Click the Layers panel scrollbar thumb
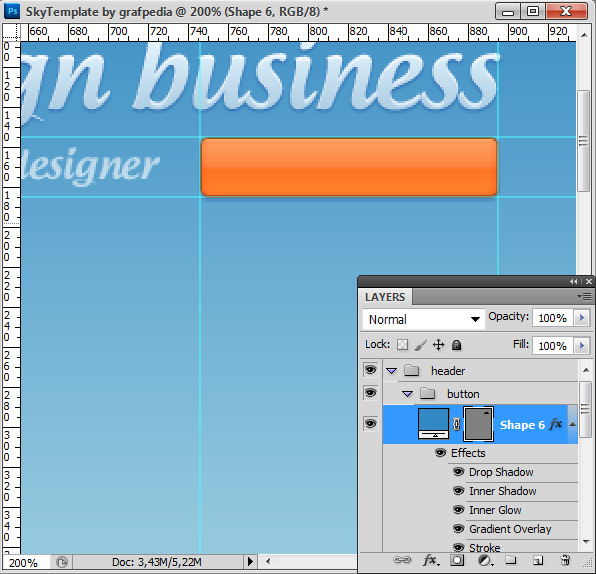The width and height of the screenshot is (596, 574). [x=586, y=409]
